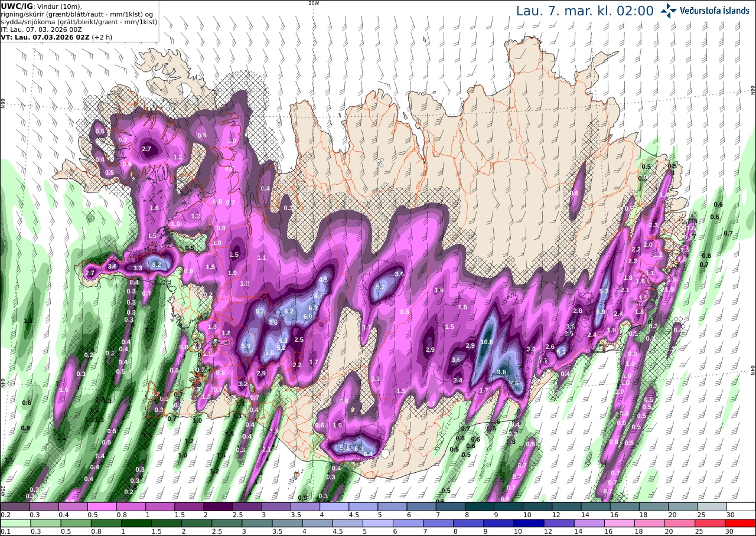Click the 3.4 precipitation value on the map

(458, 380)
